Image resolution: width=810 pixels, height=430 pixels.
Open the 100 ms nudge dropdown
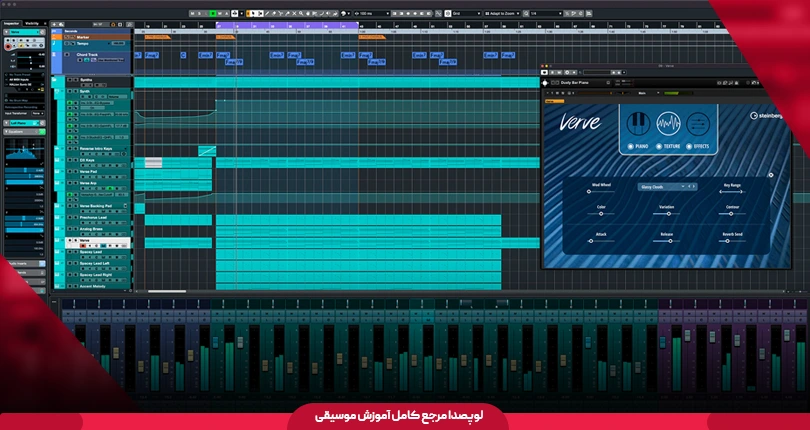(x=373, y=13)
